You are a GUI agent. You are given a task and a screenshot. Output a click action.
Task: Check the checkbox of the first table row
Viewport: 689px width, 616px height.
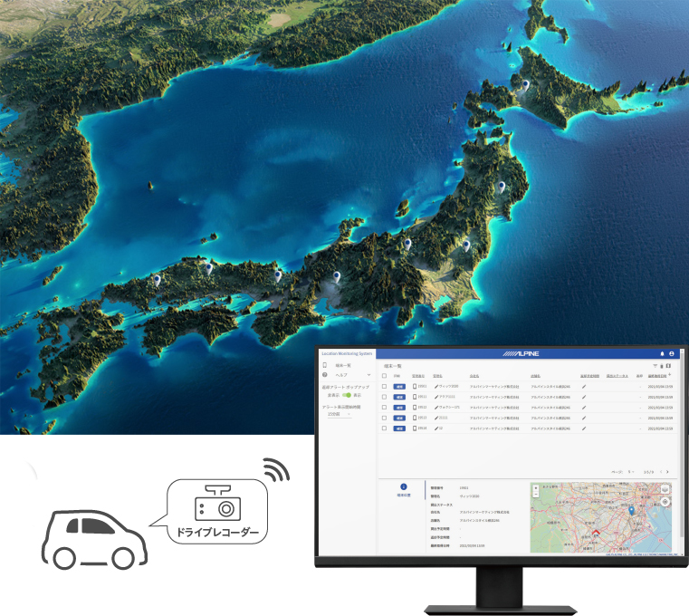[384, 387]
